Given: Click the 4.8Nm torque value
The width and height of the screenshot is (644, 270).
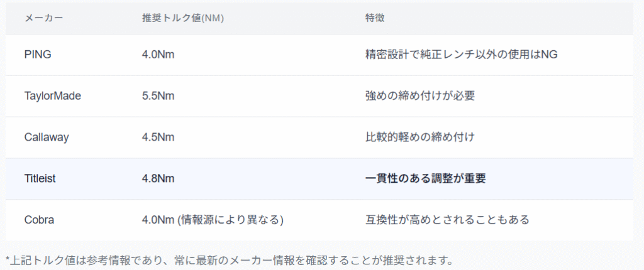Looking at the screenshot, I should 158,179.
